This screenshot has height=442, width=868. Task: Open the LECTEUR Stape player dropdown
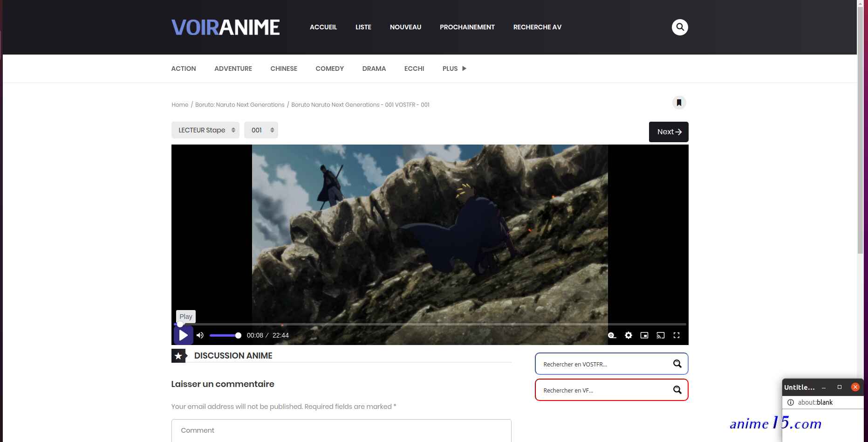pyautogui.click(x=205, y=130)
